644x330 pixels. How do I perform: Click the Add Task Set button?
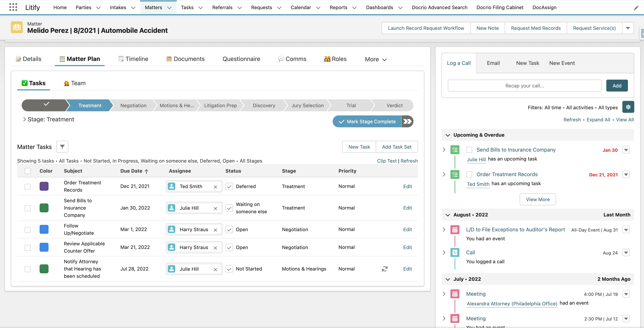pyautogui.click(x=396, y=147)
